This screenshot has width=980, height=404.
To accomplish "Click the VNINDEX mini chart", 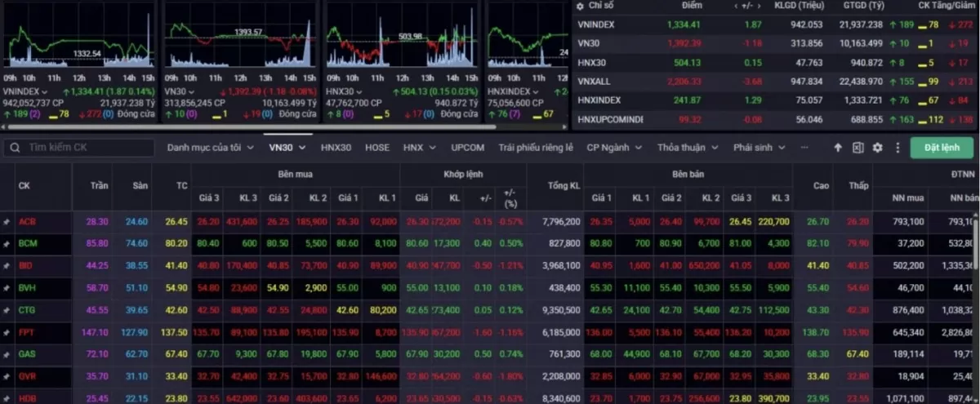I will [78, 37].
